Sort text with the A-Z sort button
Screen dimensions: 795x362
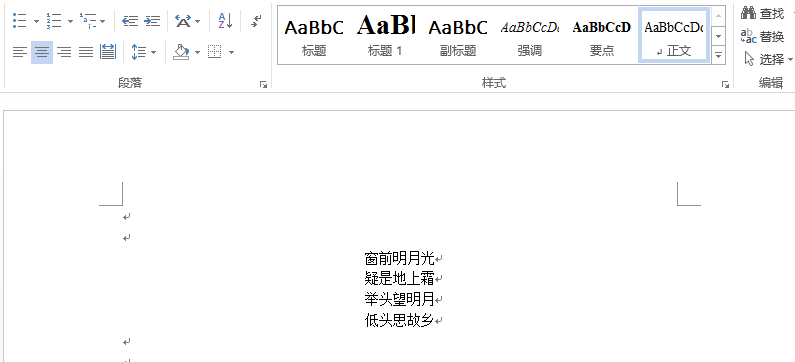[x=226, y=21]
